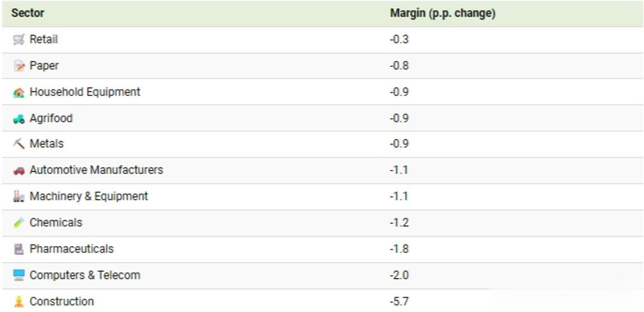The width and height of the screenshot is (644, 312).
Task: Click the Margin (p.p. change) column header
Action: [x=443, y=13]
